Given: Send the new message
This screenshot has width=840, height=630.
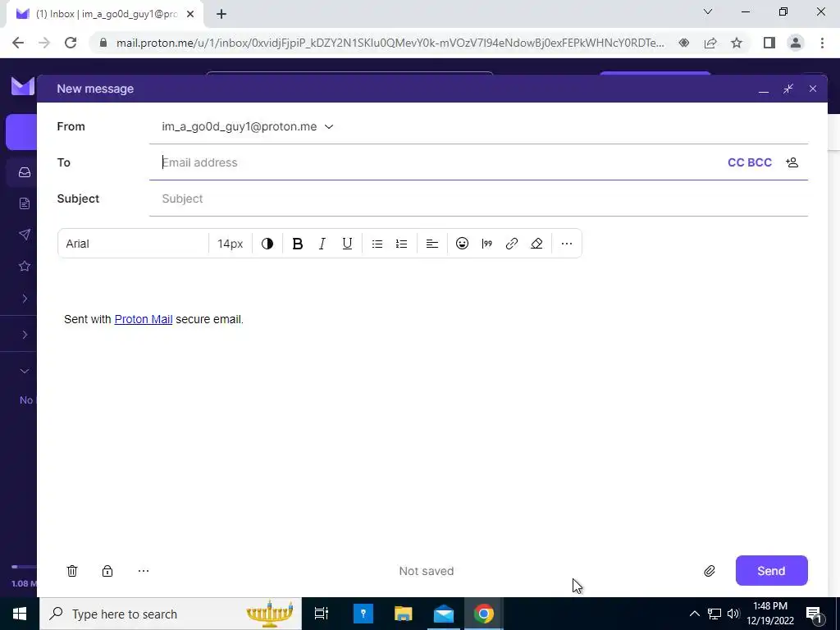Looking at the screenshot, I should pos(771,571).
